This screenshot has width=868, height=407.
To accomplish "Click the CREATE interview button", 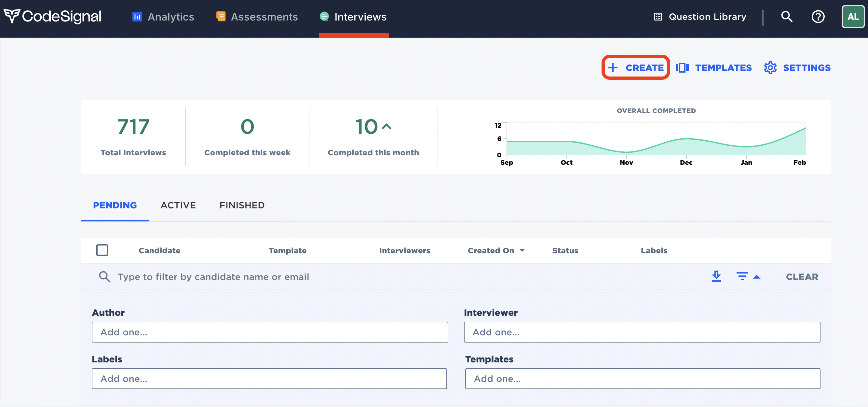I will pos(636,68).
